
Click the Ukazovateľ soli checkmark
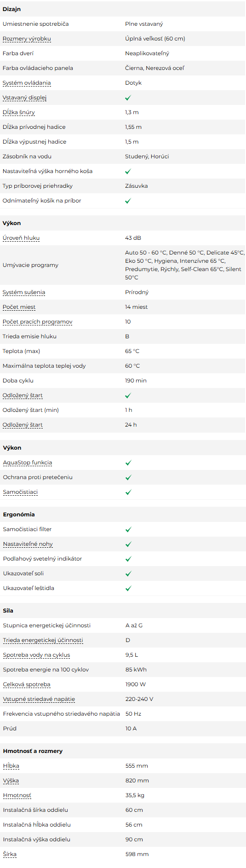coord(128,573)
